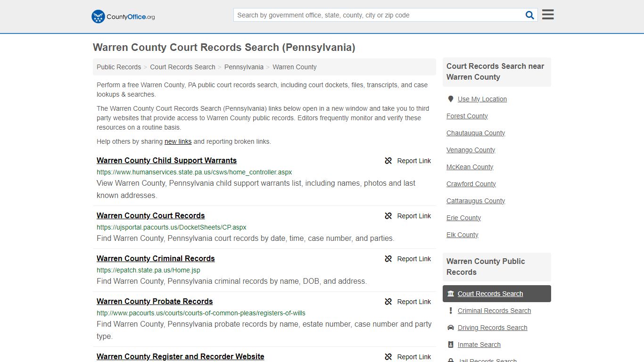Select Erie County
This screenshot has width=644, height=362.
(x=464, y=218)
